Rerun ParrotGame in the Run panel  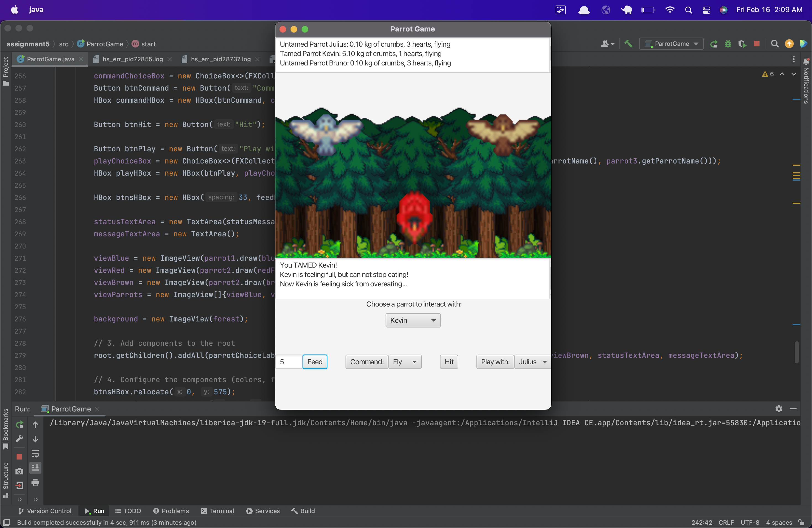pos(19,424)
